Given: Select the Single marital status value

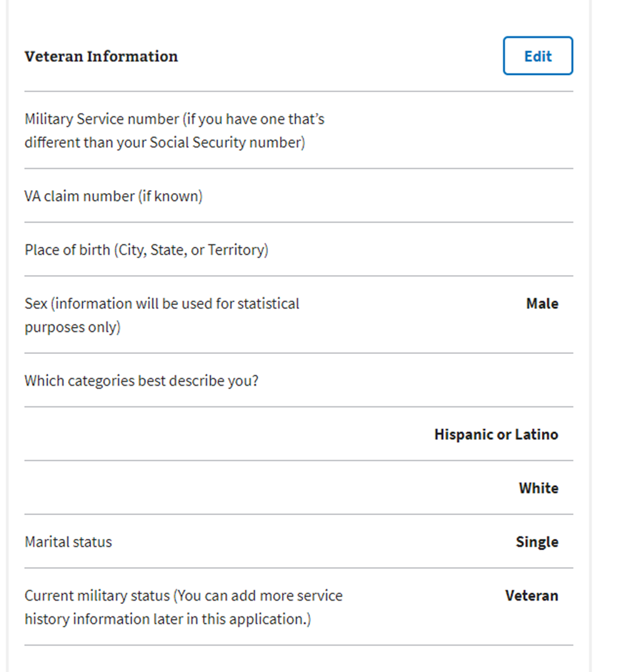Looking at the screenshot, I should 537,542.
